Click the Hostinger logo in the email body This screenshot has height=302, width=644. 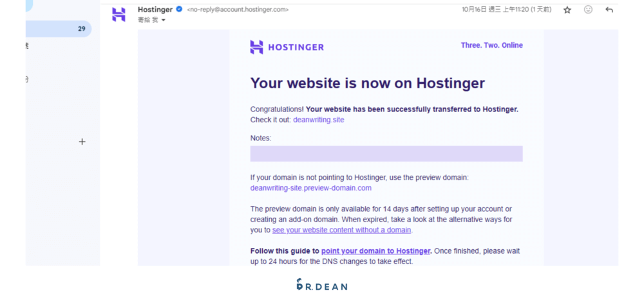pos(287,47)
